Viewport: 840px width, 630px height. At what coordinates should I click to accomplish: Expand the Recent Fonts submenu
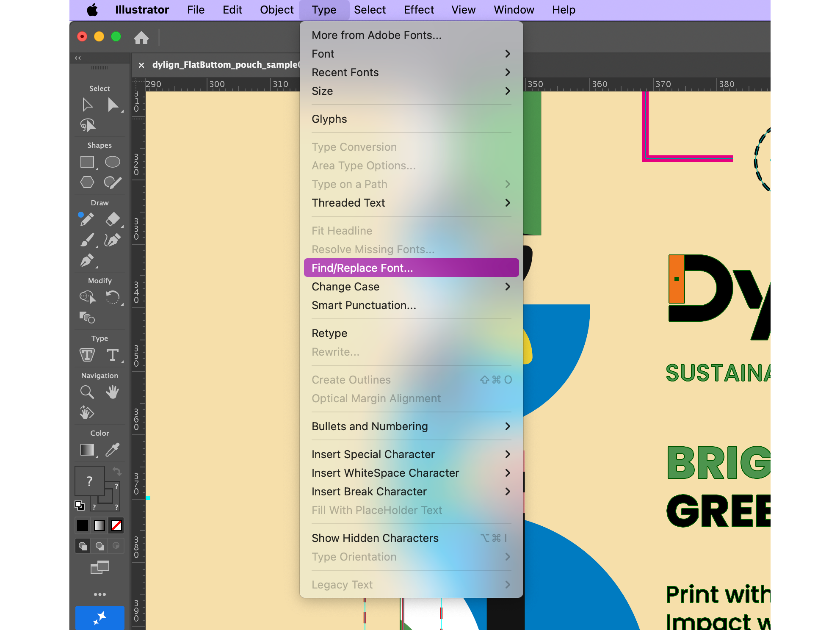click(x=411, y=72)
